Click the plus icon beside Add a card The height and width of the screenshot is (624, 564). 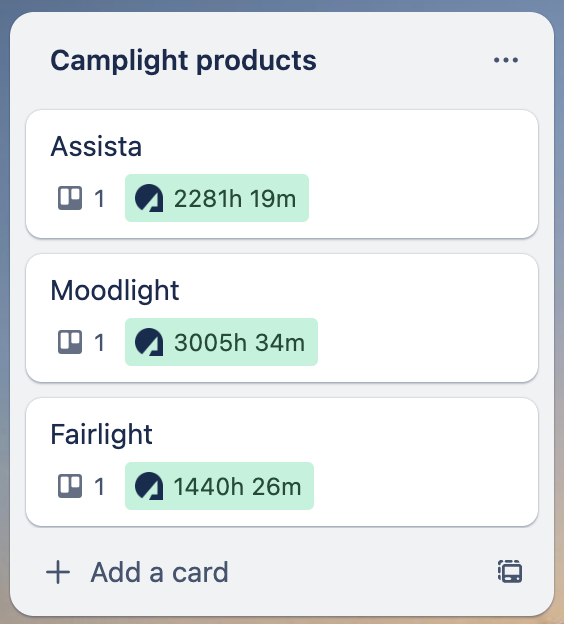pyautogui.click(x=58, y=572)
